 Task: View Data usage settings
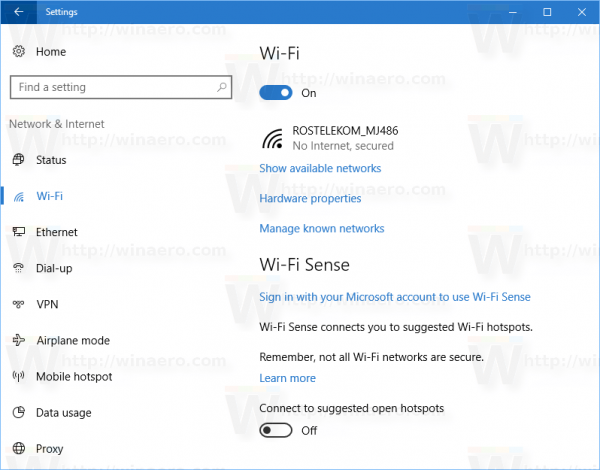[64, 413]
